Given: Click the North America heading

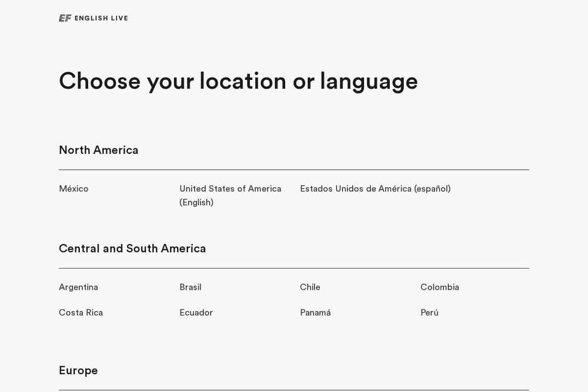Looking at the screenshot, I should pyautogui.click(x=98, y=150).
